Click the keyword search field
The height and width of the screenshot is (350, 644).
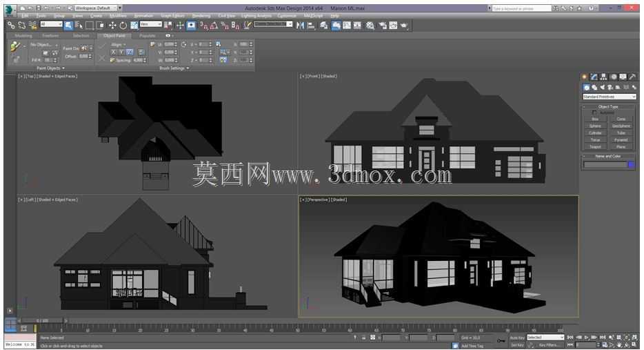click(521, 8)
